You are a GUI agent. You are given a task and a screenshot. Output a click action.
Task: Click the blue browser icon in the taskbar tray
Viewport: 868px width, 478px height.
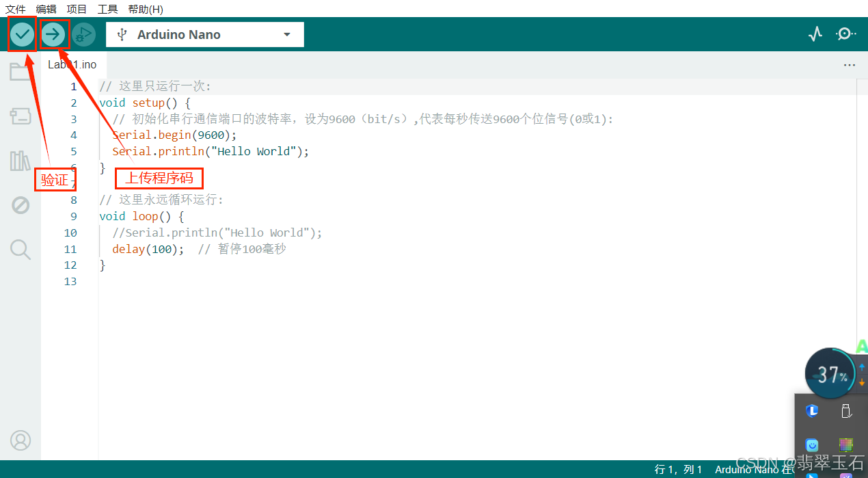pos(812,411)
